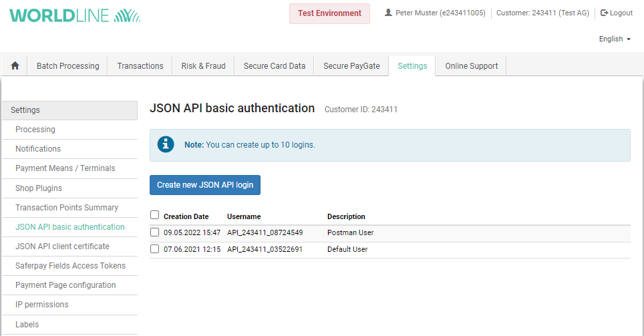Switch to the Transactions tab

pos(140,66)
